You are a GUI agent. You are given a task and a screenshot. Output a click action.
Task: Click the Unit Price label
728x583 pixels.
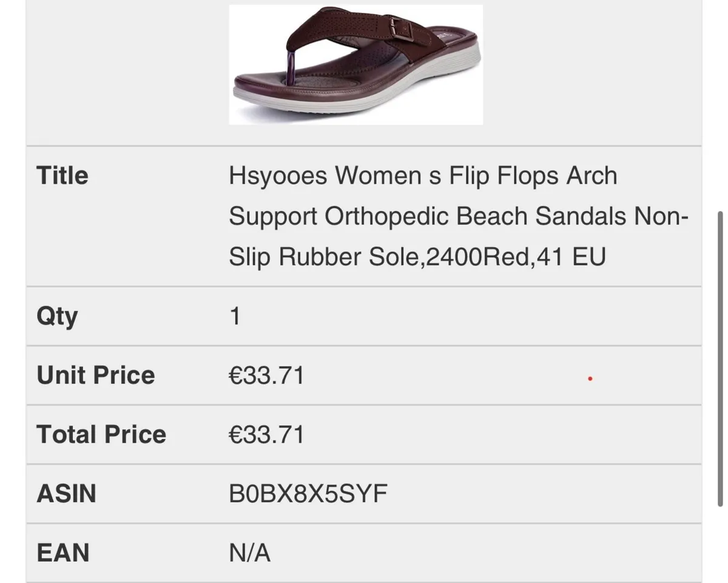tap(96, 375)
